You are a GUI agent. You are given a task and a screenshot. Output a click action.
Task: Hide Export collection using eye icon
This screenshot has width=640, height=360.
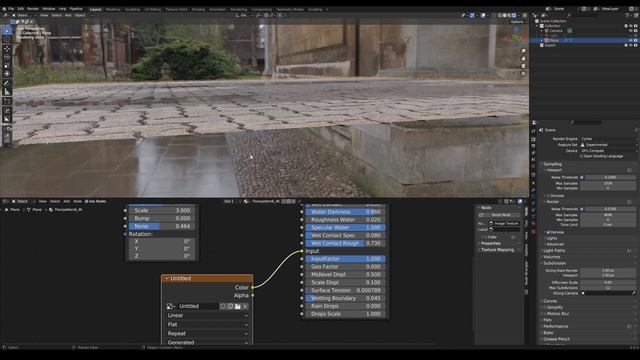631,45
